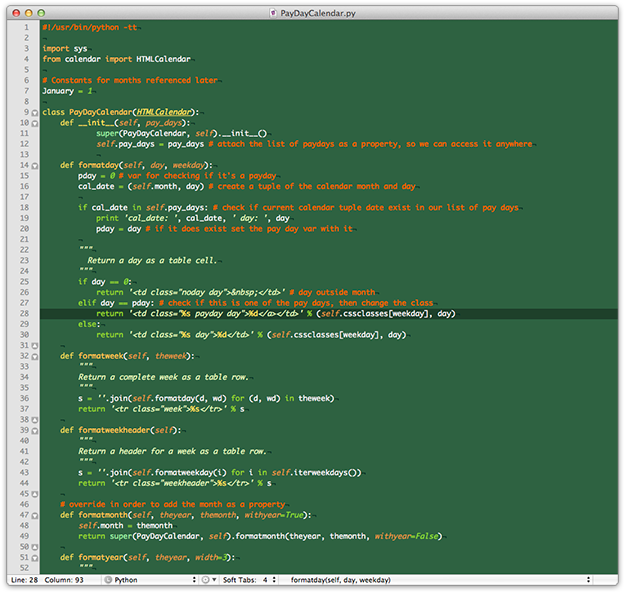Click the end-fold marker at line 38
625x593 pixels.
(x=35, y=420)
